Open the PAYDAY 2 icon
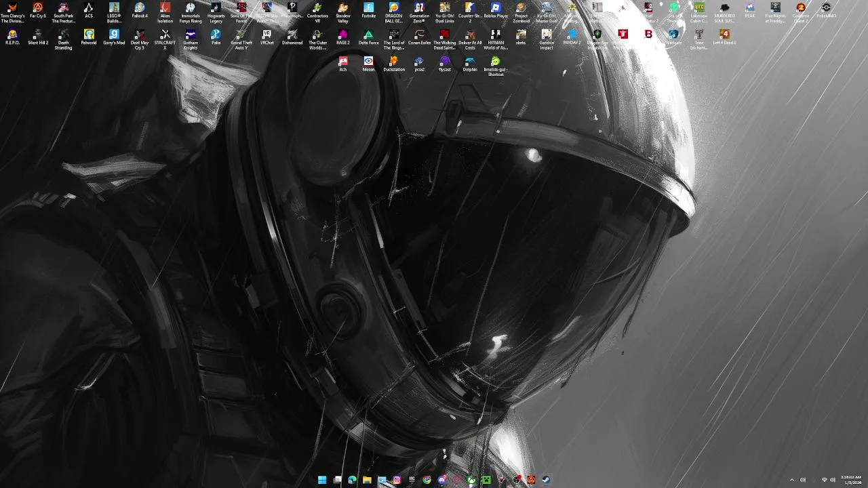The image size is (868, 488). point(572,36)
